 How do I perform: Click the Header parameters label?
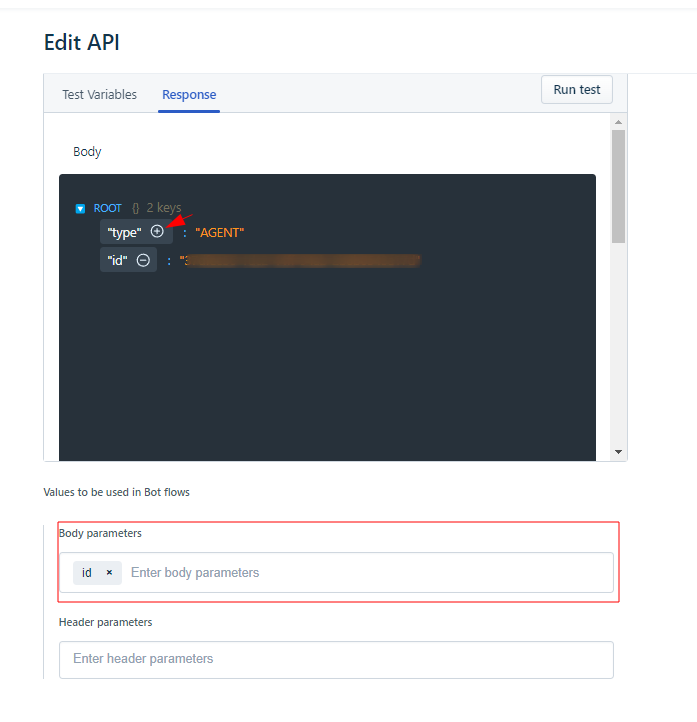click(105, 622)
